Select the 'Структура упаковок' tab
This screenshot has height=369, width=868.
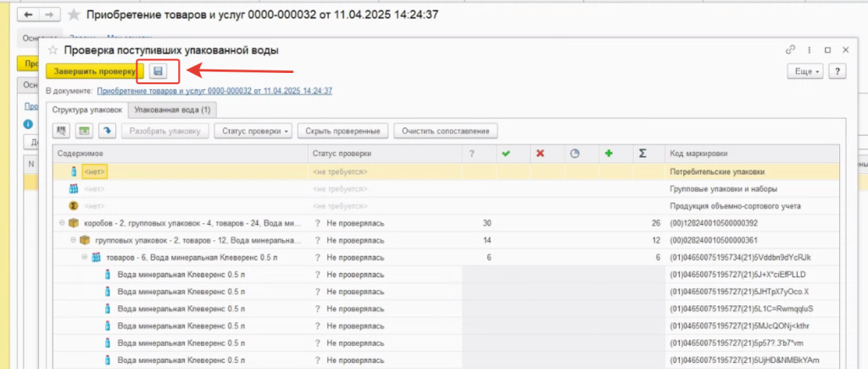click(88, 109)
